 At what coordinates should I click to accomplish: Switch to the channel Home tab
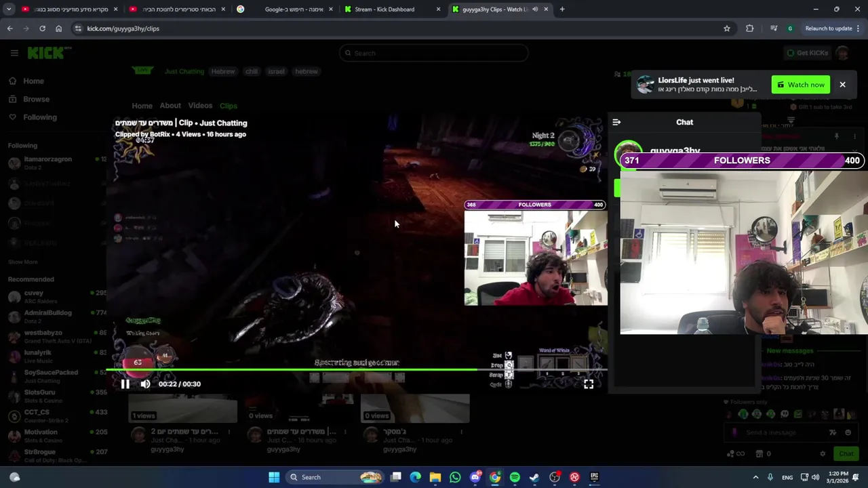pos(142,106)
